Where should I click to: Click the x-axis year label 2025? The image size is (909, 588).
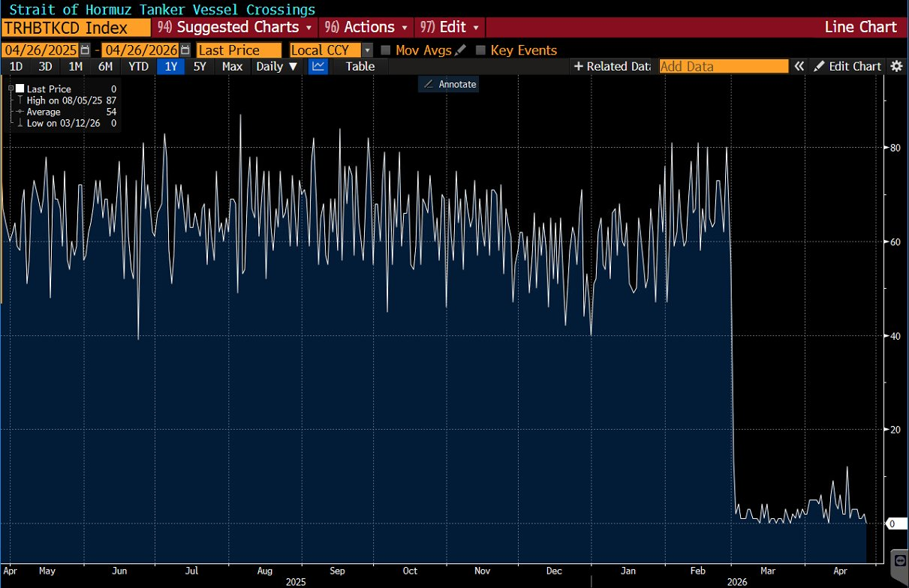click(297, 581)
